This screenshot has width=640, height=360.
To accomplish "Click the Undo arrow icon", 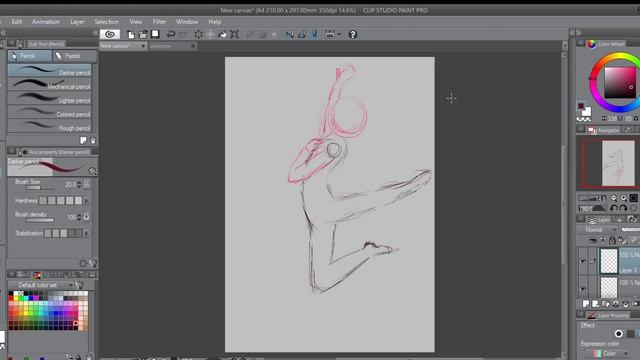I will (x=171, y=35).
